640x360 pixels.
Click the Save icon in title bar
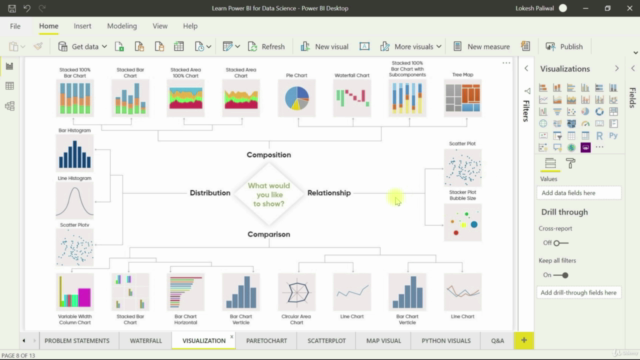tap(12, 8)
